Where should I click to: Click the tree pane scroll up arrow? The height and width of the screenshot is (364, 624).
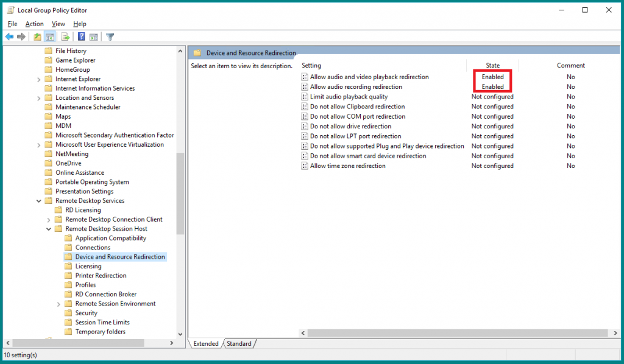pyautogui.click(x=180, y=51)
